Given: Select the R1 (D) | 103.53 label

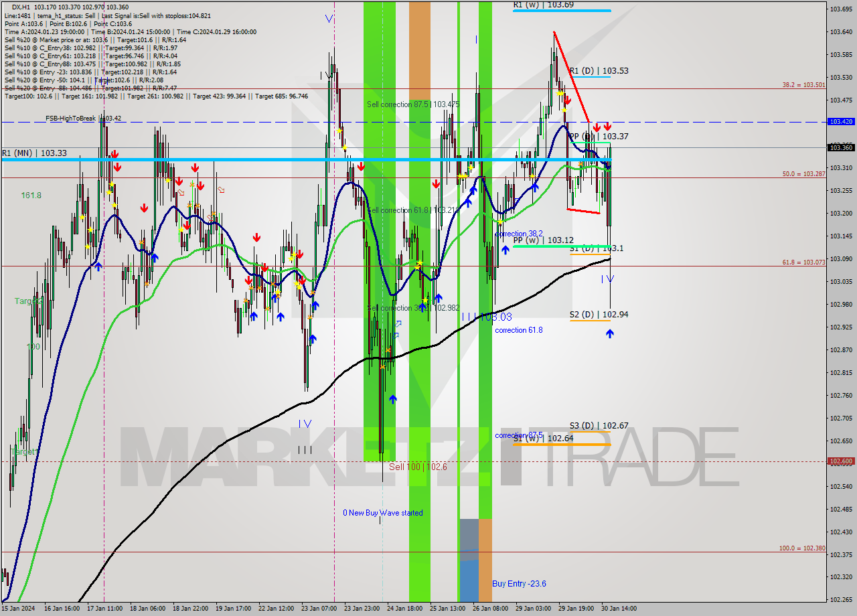Looking at the screenshot, I should [599, 70].
